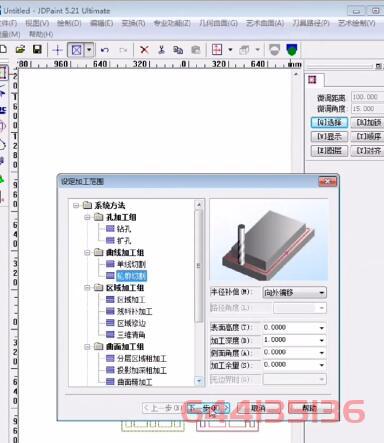Open the 半径补偿 dropdown list

pos(321,293)
